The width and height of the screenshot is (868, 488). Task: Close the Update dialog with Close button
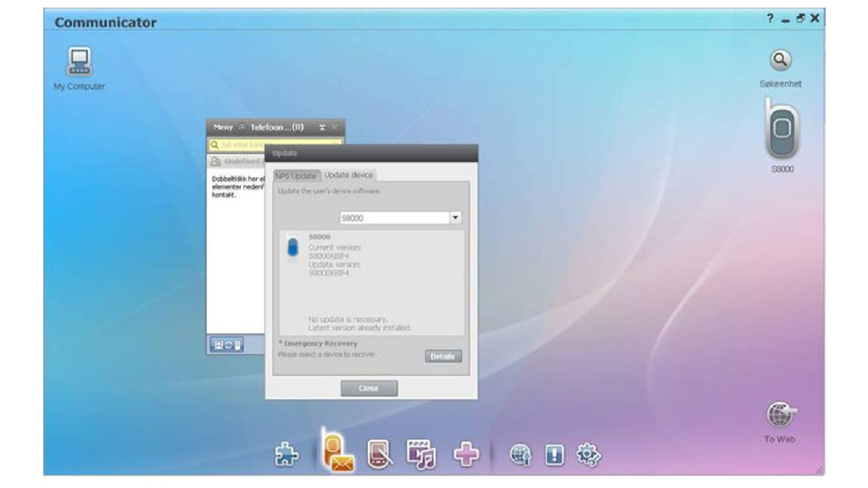(x=369, y=388)
